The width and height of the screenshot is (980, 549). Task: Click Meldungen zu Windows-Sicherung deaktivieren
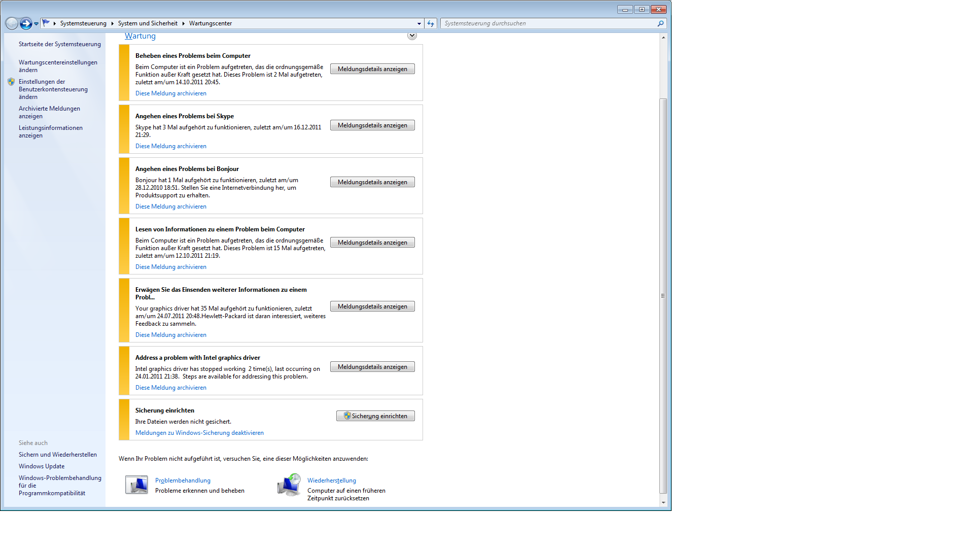click(x=199, y=433)
